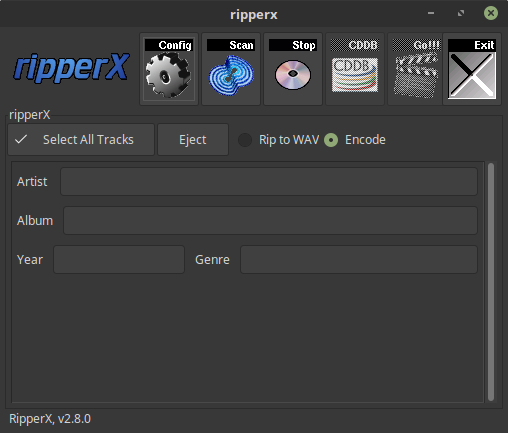Click the ripperX logo image
This screenshot has height=433, width=508.
coord(71,68)
